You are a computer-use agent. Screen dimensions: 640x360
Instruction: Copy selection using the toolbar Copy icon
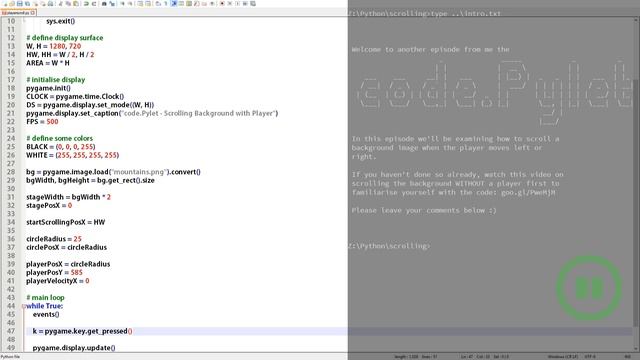68,4
